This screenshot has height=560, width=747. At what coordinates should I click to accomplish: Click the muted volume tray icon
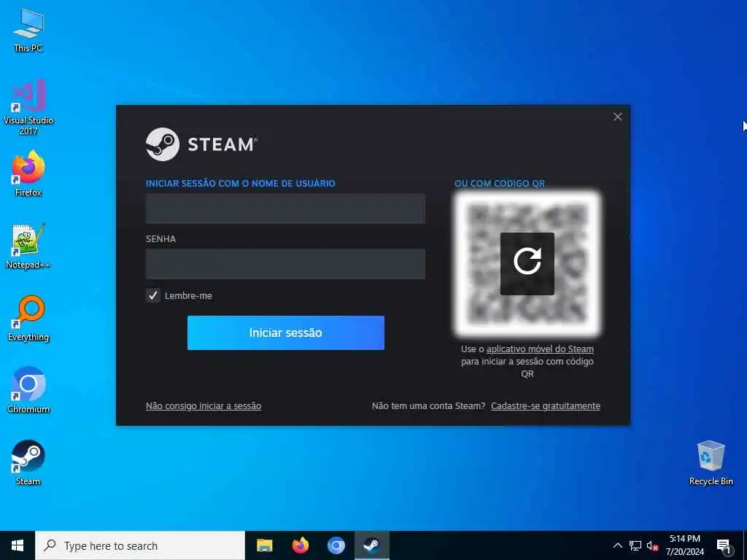click(x=652, y=545)
